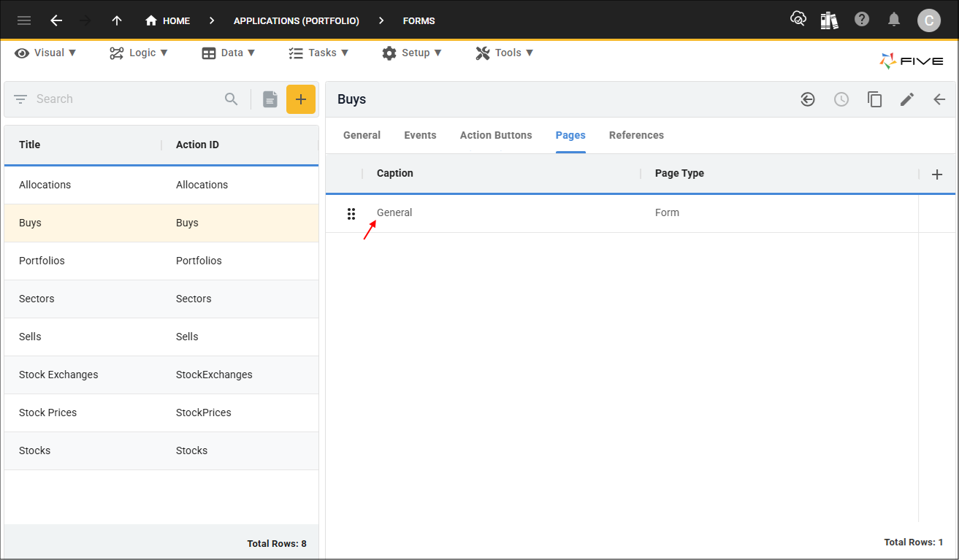Image resolution: width=959 pixels, height=560 pixels.
Task: Click the history clock icon
Action: click(841, 99)
